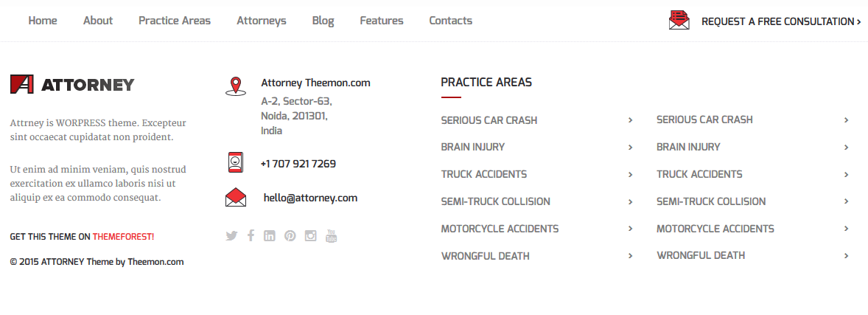868x315 pixels.
Task: Click arrow beside second-column Wrongful Death
Action: coord(846,256)
